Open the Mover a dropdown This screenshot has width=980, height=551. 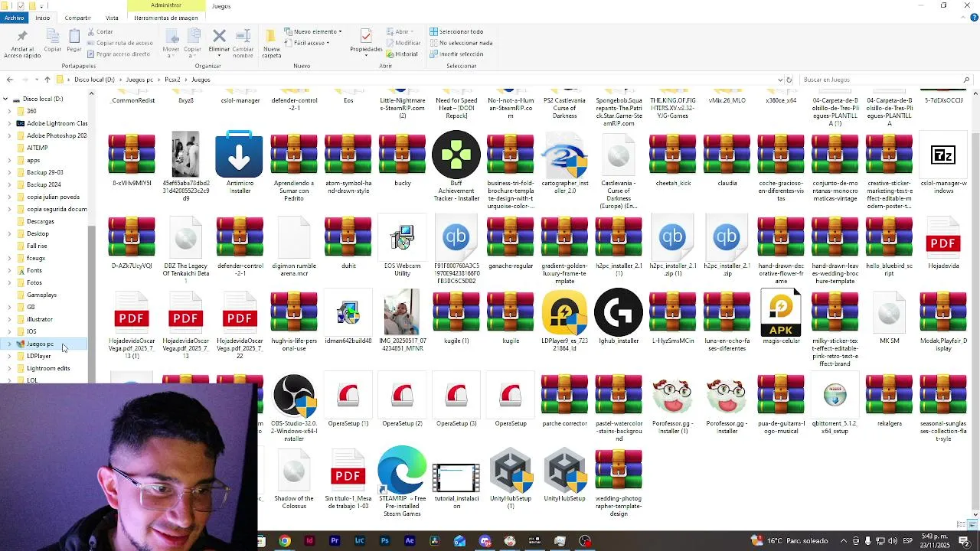pyautogui.click(x=171, y=44)
